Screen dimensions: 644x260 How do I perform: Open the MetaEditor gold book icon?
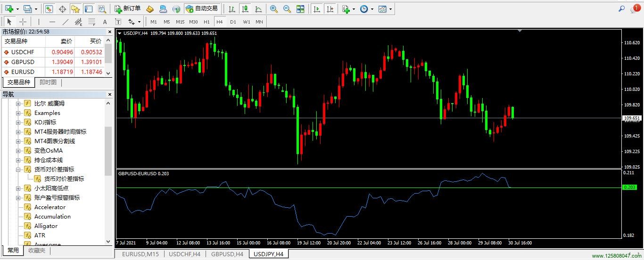point(150,8)
